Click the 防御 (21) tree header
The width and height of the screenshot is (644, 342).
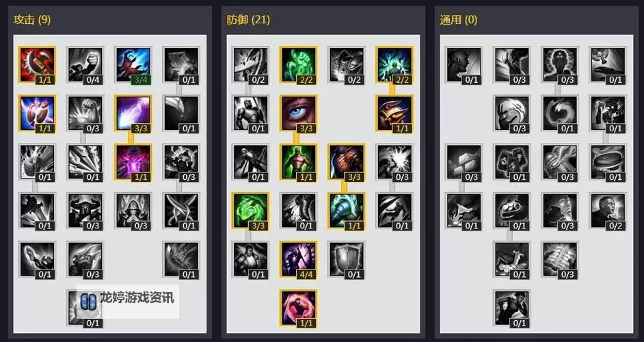tap(248, 19)
